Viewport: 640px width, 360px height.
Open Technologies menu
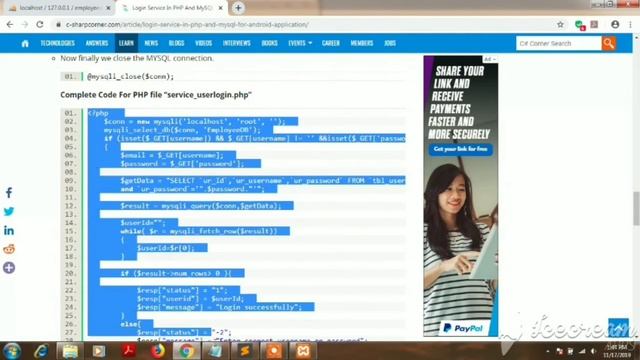58,43
